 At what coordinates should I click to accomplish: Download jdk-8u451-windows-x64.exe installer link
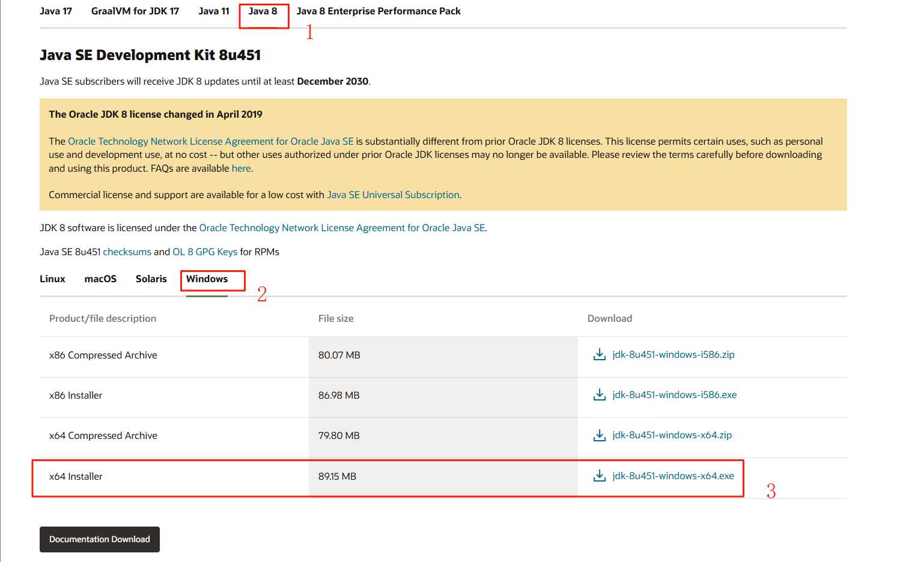tap(673, 476)
